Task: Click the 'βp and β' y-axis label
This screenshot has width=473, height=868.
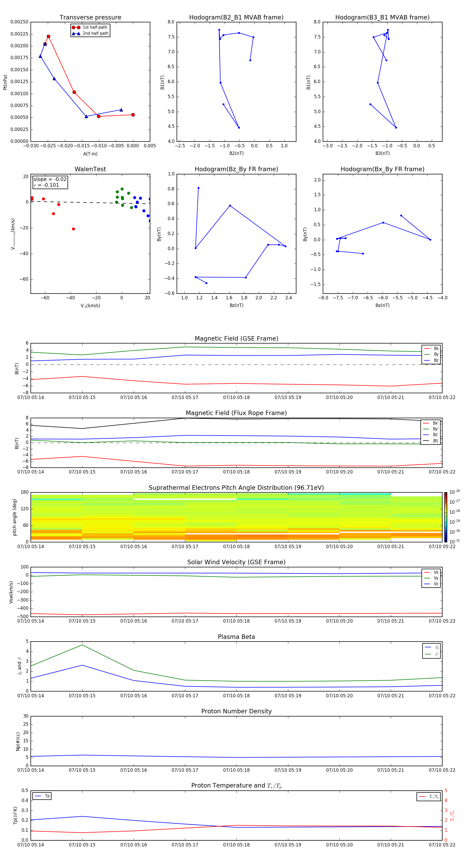Action: 19,667
